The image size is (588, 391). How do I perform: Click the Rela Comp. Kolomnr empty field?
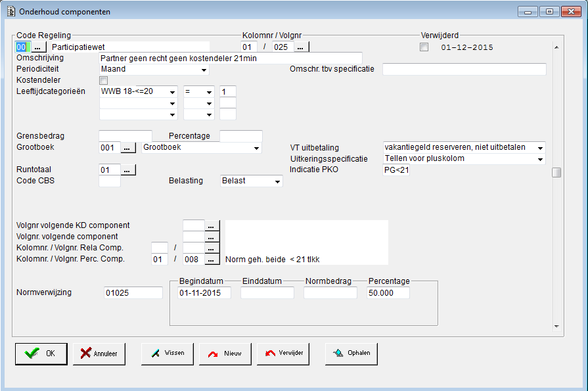pos(160,248)
